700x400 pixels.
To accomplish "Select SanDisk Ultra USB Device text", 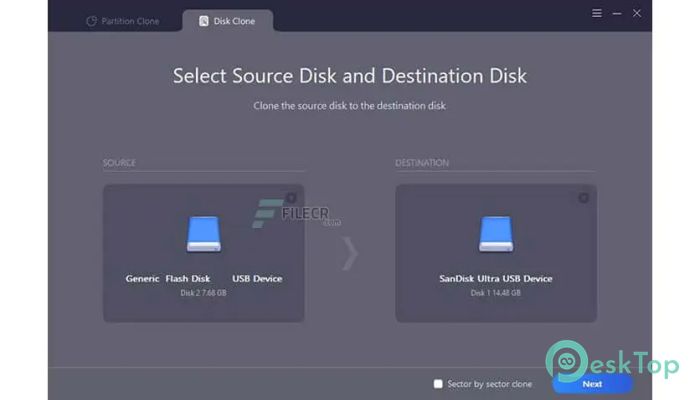I will coord(496,279).
